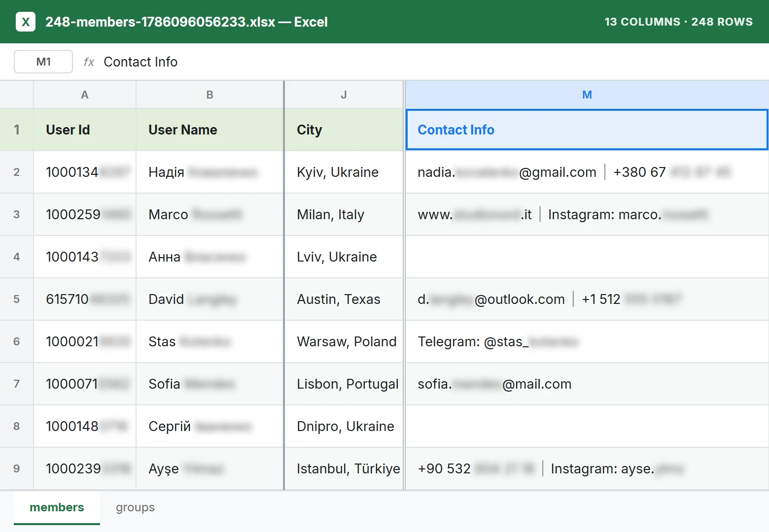Select column B header
Viewport: 769px width, 532px height.
tap(210, 95)
